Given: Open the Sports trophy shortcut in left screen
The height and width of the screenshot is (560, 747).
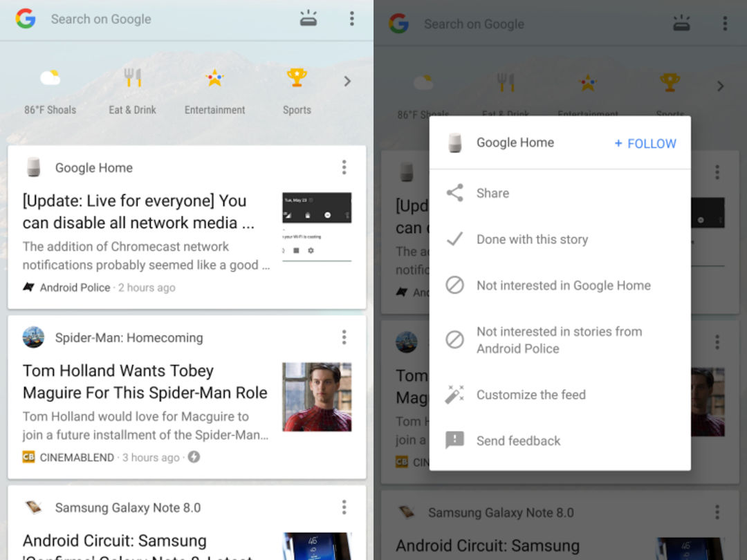Looking at the screenshot, I should [297, 92].
